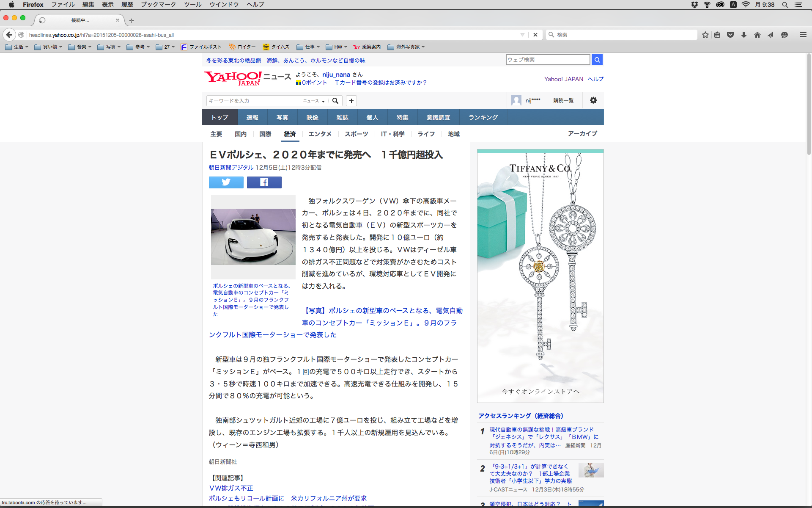Switch to the ランキング news tab
Viewport: 812px width, 508px height.
483,117
